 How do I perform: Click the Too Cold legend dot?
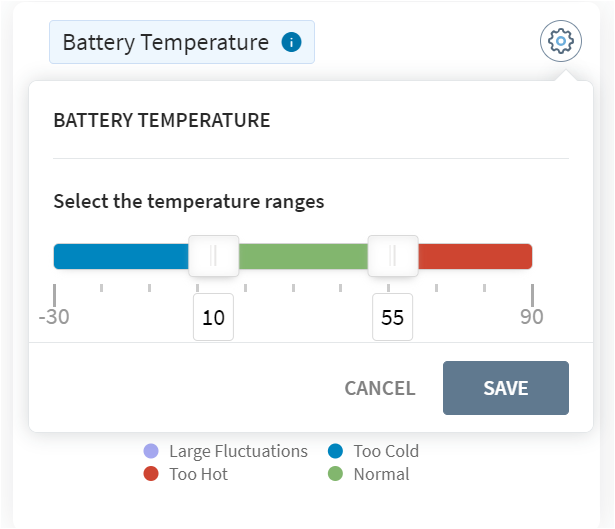(x=336, y=451)
